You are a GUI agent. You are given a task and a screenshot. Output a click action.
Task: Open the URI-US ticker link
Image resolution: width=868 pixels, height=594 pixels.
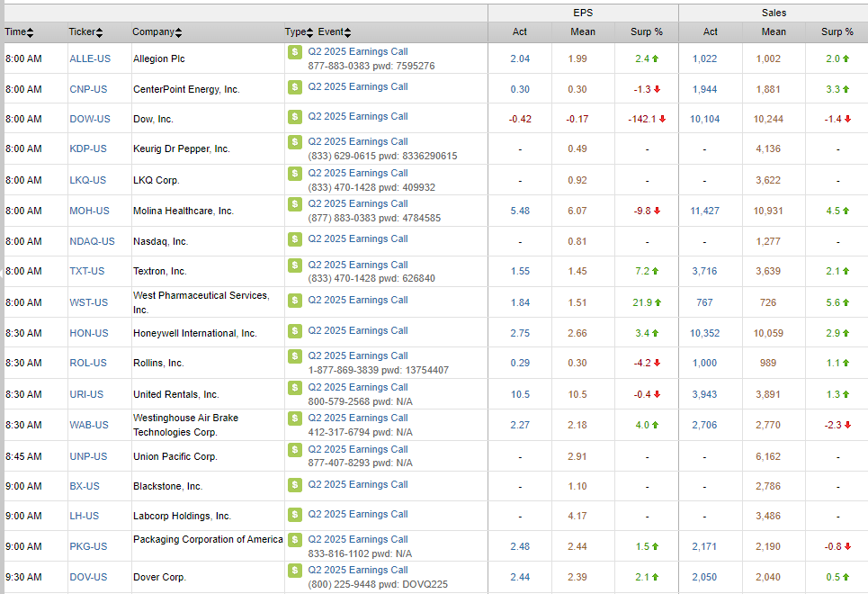coord(86,394)
